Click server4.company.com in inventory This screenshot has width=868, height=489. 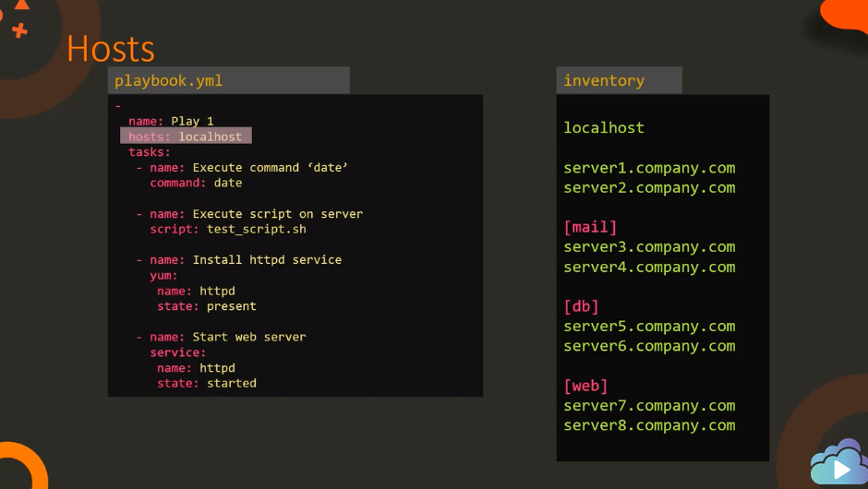pos(649,268)
